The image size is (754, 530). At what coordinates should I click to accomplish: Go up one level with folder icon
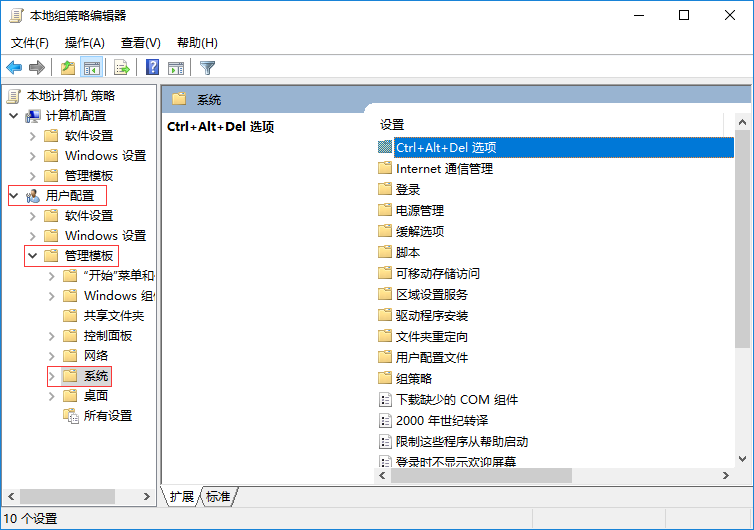(x=67, y=68)
